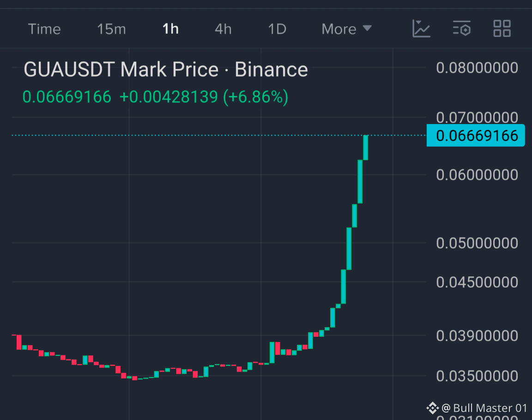Click the 0.06000000 axis label

coord(477,175)
